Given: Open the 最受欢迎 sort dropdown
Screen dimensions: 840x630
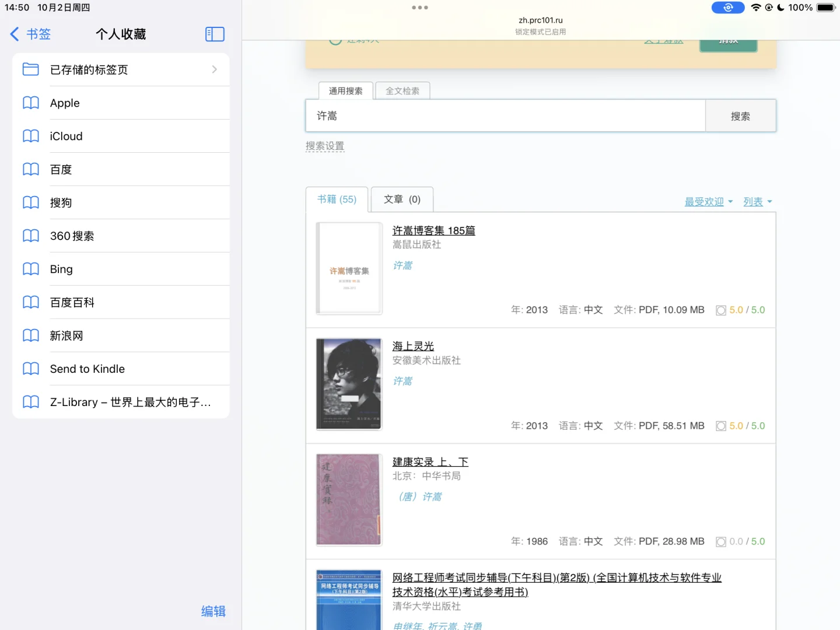Looking at the screenshot, I should (x=709, y=202).
